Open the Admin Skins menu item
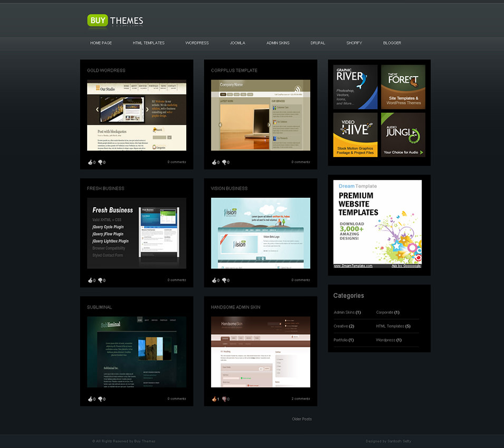The height and width of the screenshot is (448, 504). pos(278,43)
